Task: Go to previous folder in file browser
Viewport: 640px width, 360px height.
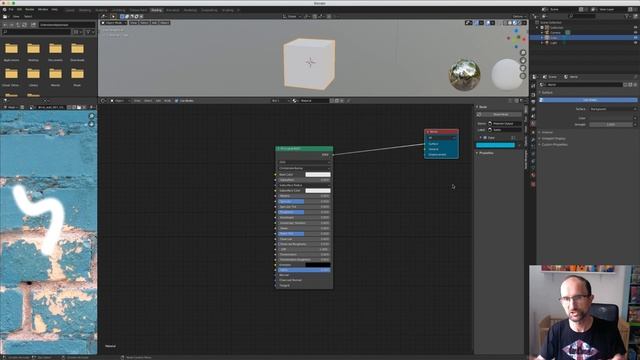Action: click(x=5, y=25)
